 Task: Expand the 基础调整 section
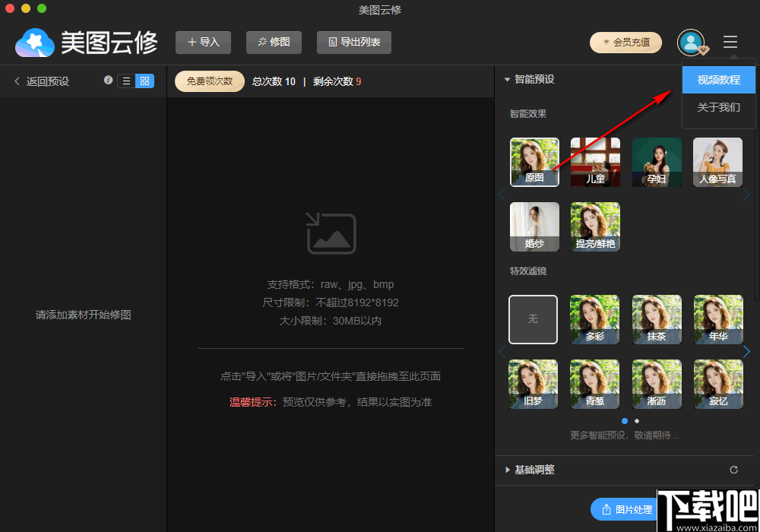(x=508, y=470)
